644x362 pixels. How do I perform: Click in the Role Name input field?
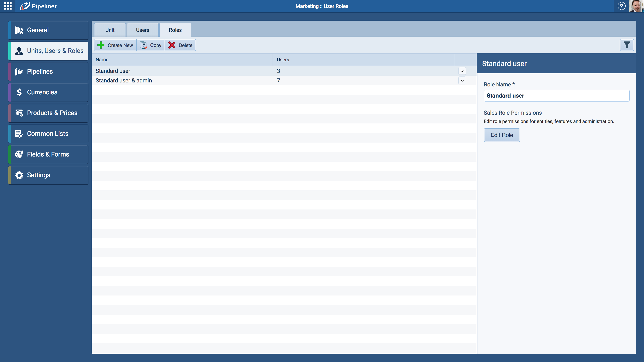coord(556,96)
